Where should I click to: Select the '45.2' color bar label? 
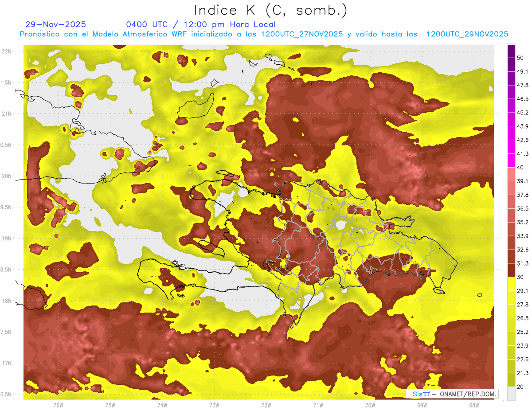click(x=522, y=113)
